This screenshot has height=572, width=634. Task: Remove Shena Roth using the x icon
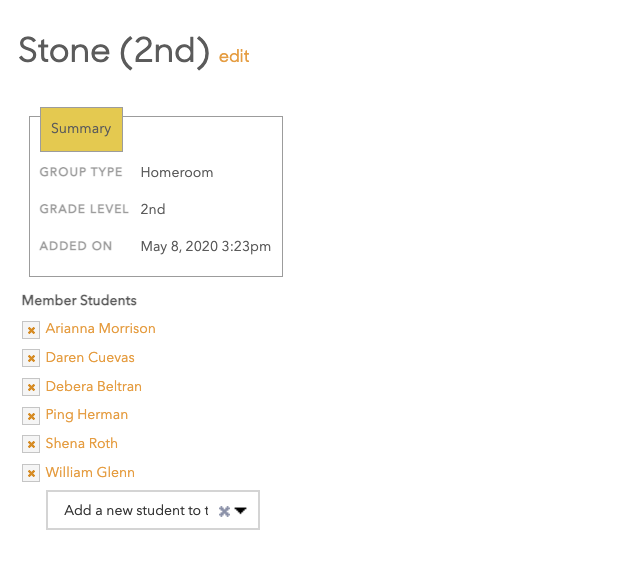31,444
